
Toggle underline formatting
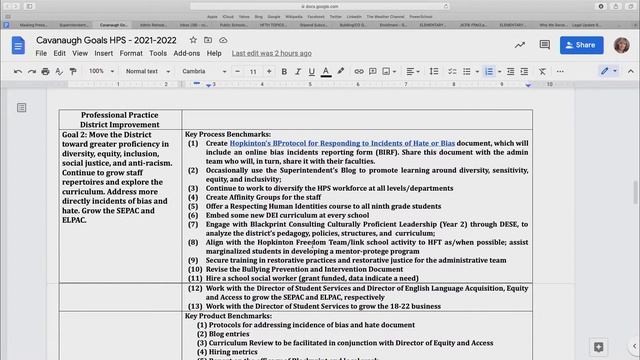coord(311,71)
